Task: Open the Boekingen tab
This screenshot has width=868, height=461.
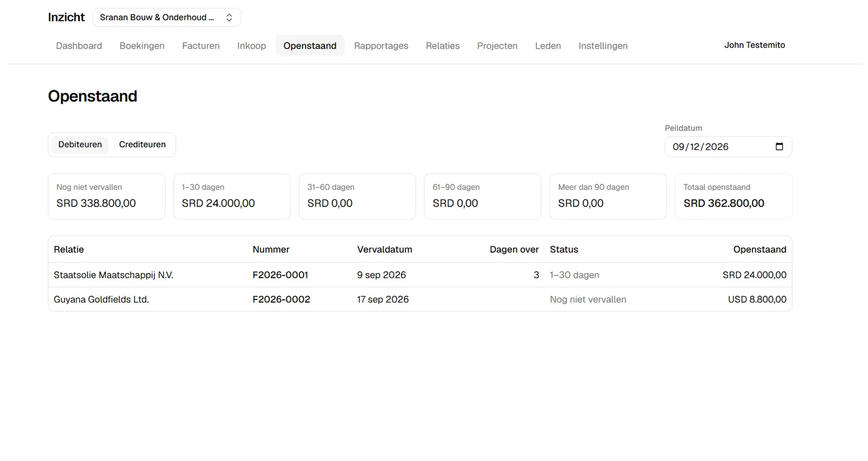Action: 142,46
